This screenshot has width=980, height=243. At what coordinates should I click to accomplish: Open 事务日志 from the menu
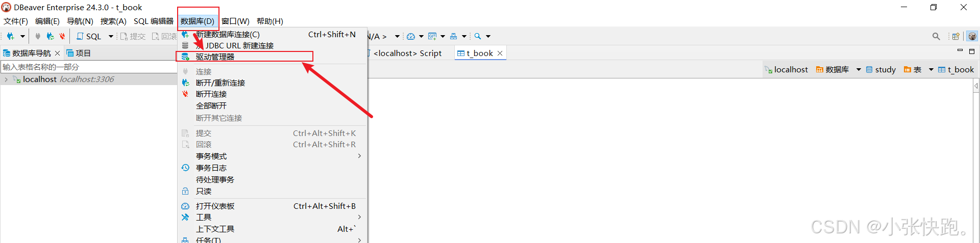[x=272, y=168]
